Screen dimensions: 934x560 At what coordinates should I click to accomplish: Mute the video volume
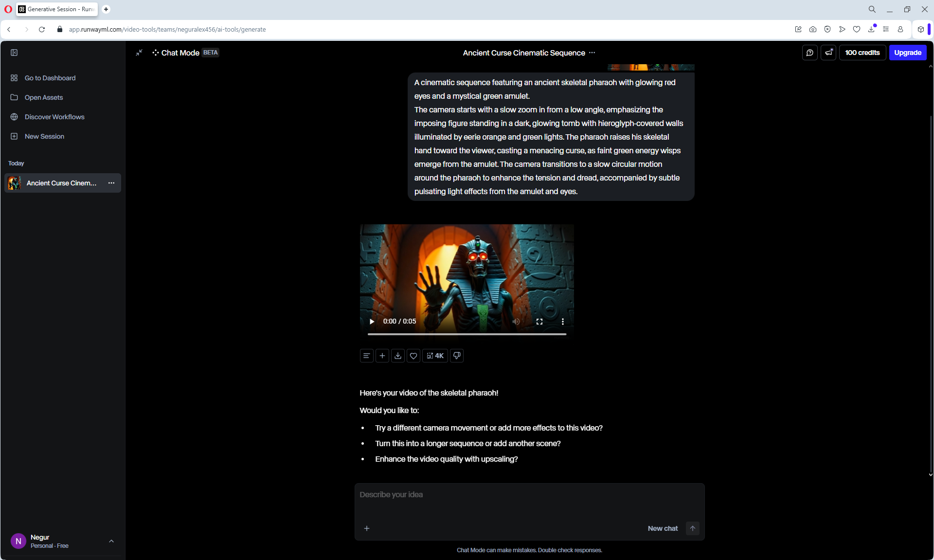(516, 322)
